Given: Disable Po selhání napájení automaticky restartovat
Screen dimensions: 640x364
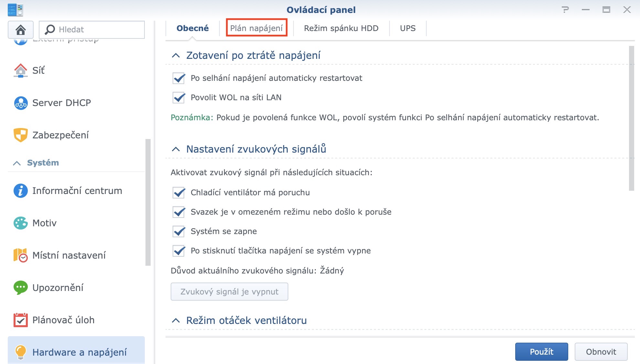Looking at the screenshot, I should [x=178, y=78].
